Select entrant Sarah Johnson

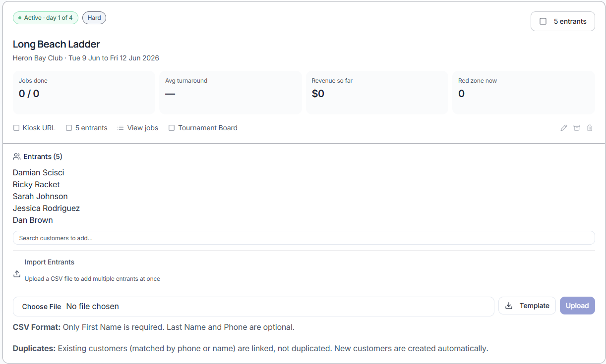click(x=40, y=196)
